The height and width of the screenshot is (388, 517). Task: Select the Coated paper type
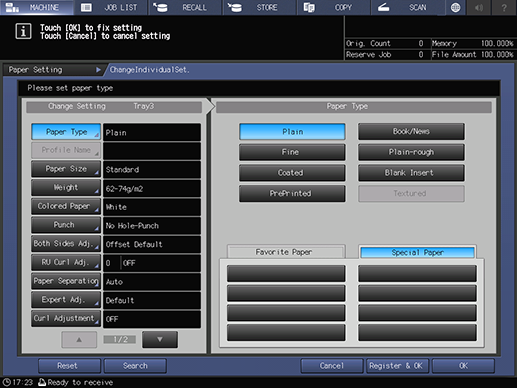[x=292, y=173]
